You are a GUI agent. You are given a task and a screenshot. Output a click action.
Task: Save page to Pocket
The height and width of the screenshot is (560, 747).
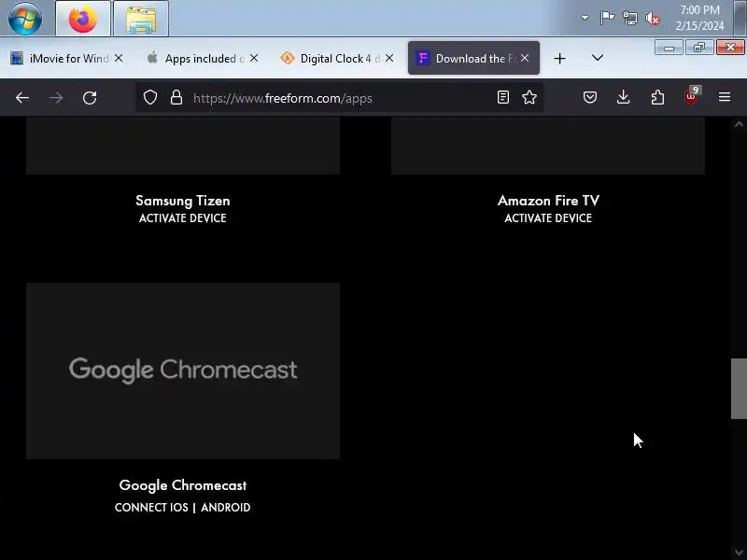(590, 98)
